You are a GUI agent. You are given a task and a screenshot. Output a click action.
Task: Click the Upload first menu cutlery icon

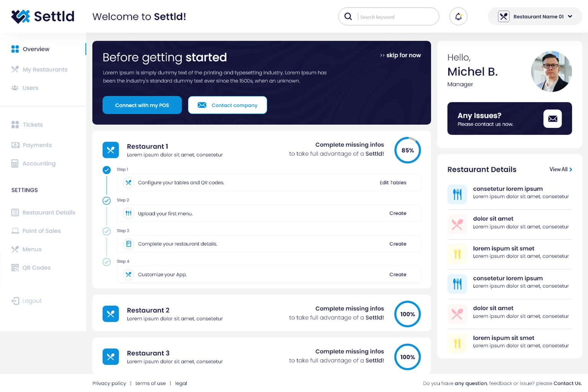point(129,213)
